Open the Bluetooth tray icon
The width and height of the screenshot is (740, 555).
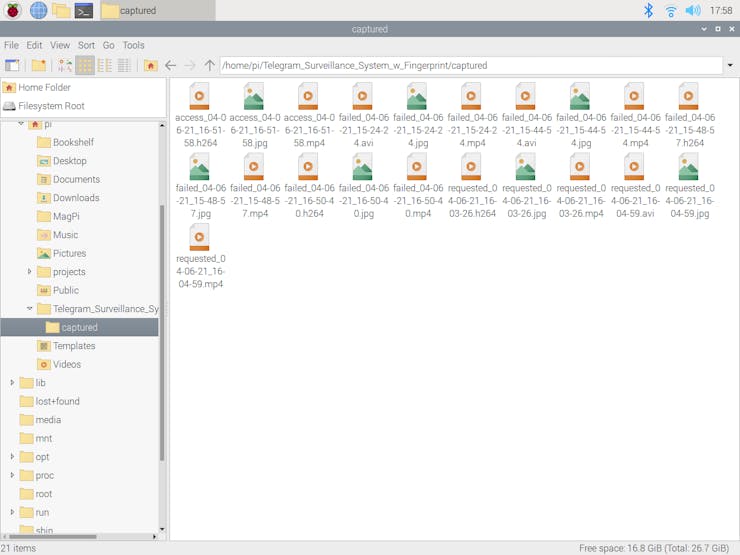[x=648, y=11]
